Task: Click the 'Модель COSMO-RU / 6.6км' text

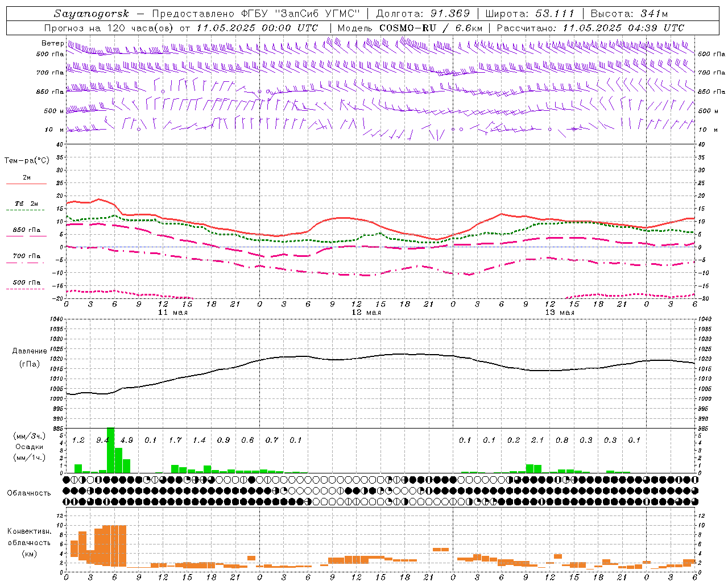Action: click(x=410, y=28)
